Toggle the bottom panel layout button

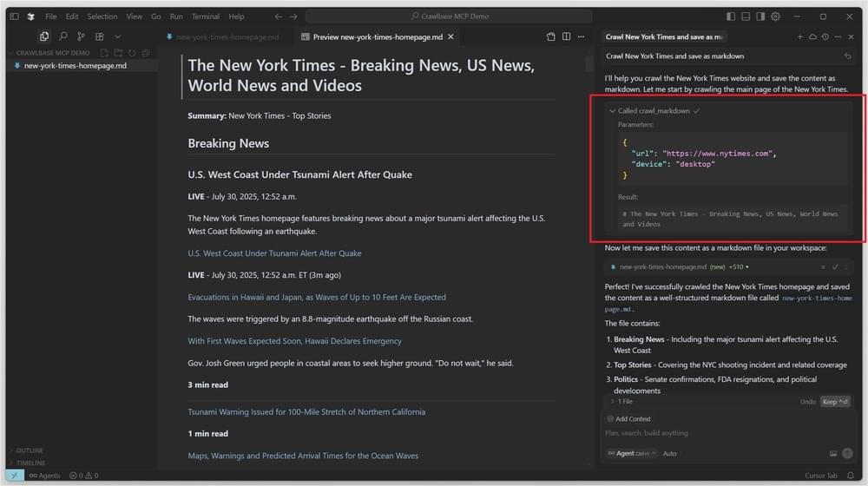click(746, 16)
